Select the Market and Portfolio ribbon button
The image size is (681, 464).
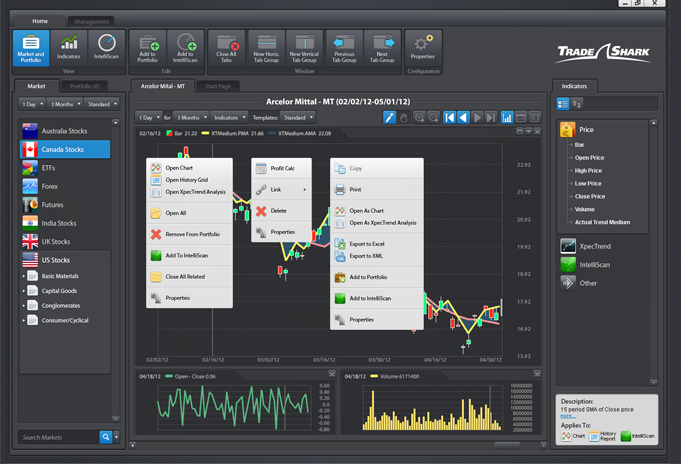click(x=31, y=48)
